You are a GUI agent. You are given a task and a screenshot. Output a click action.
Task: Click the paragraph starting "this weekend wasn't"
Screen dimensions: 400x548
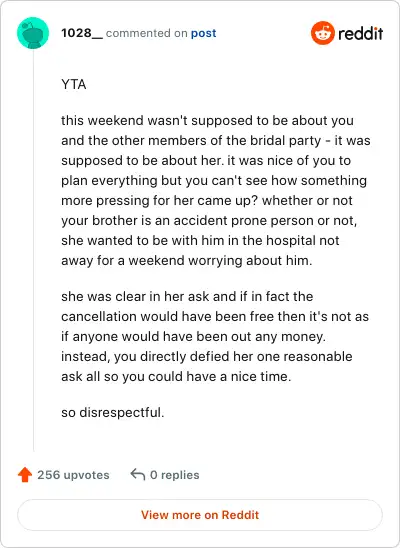pyautogui.click(x=216, y=190)
